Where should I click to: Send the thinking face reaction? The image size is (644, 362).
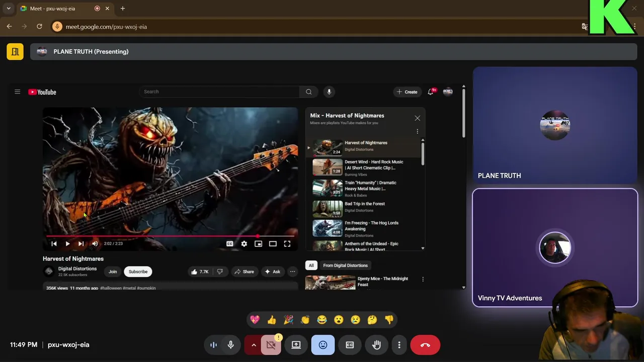(x=372, y=320)
